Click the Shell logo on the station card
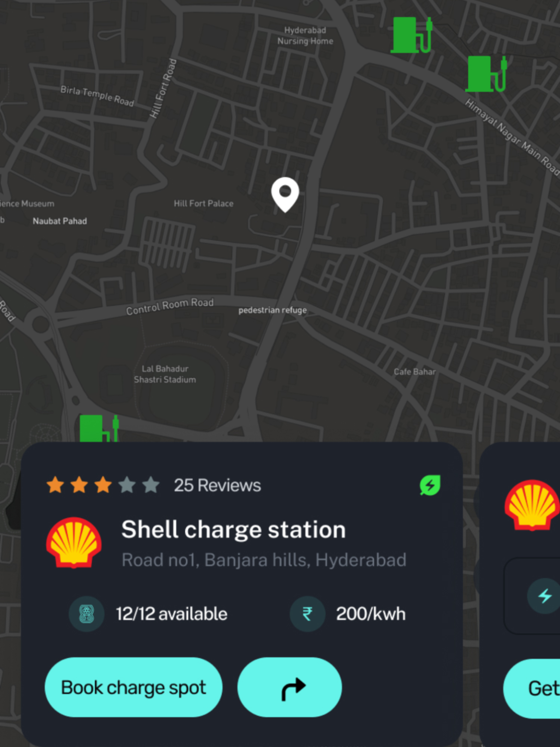Screen dimensions: 560x747 pos(74,543)
